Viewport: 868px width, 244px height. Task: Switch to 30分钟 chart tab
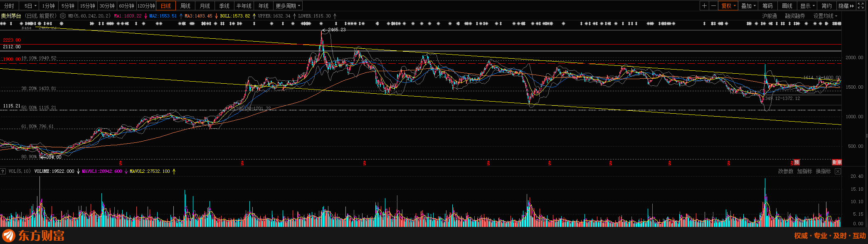click(107, 6)
